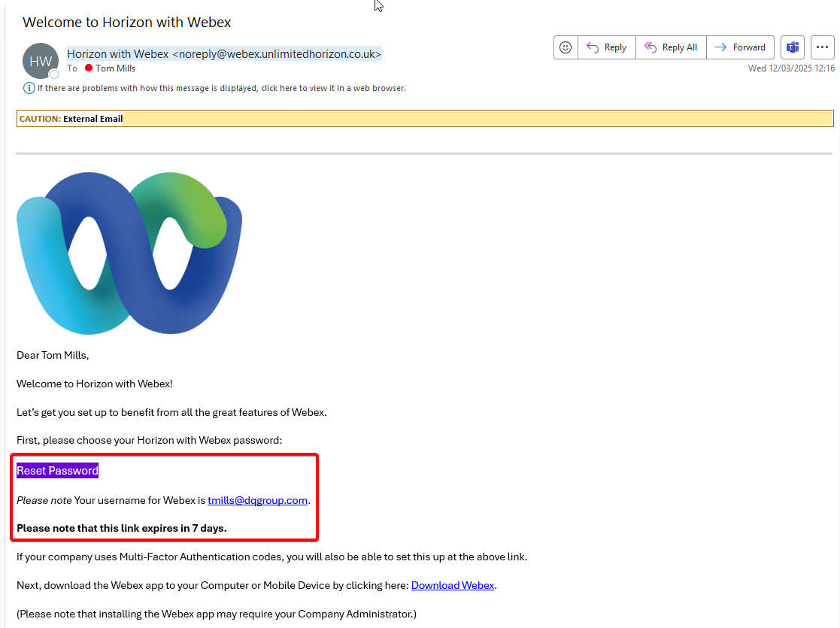840x628 pixels.
Task: Forward this email message
Action: (x=740, y=47)
